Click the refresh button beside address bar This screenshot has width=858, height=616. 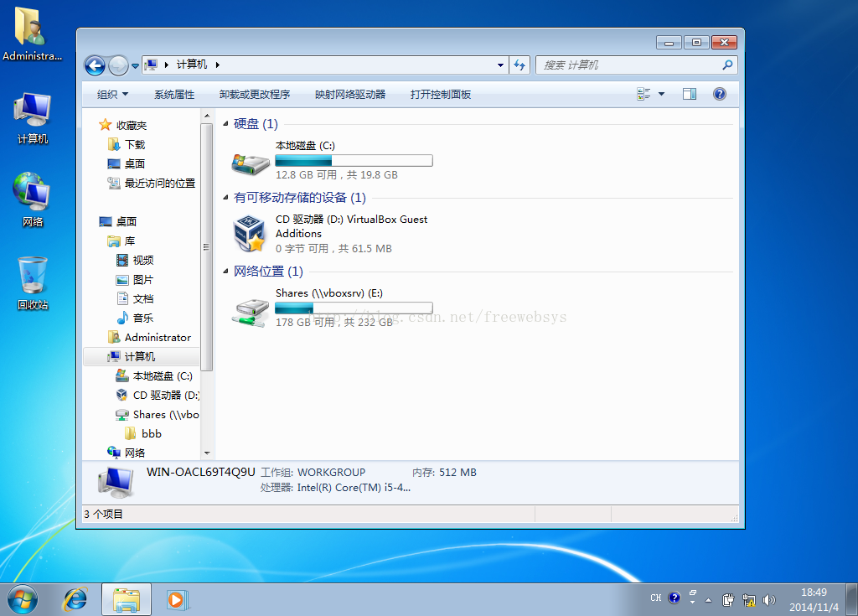(519, 65)
